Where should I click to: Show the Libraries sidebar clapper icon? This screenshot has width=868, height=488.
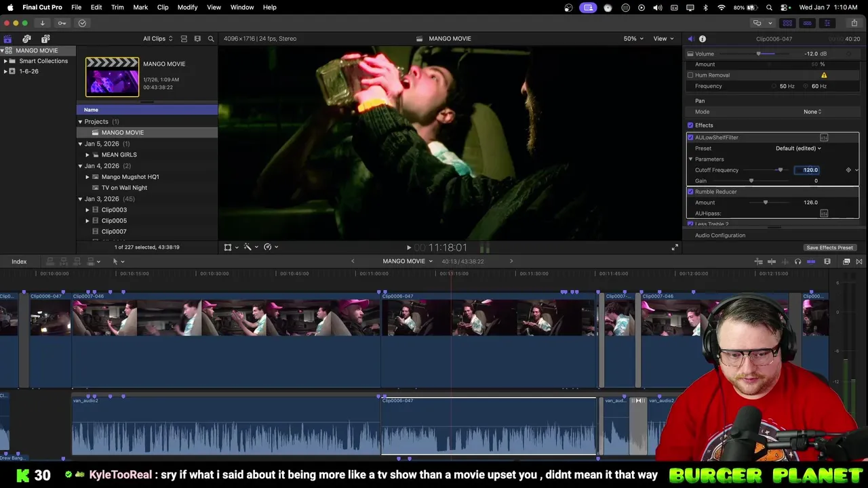click(x=7, y=39)
